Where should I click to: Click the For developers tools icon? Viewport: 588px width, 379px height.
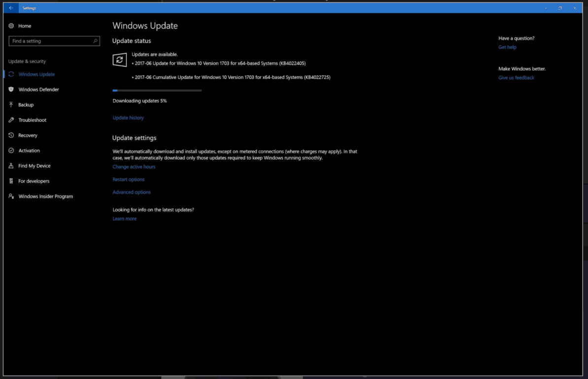click(11, 181)
